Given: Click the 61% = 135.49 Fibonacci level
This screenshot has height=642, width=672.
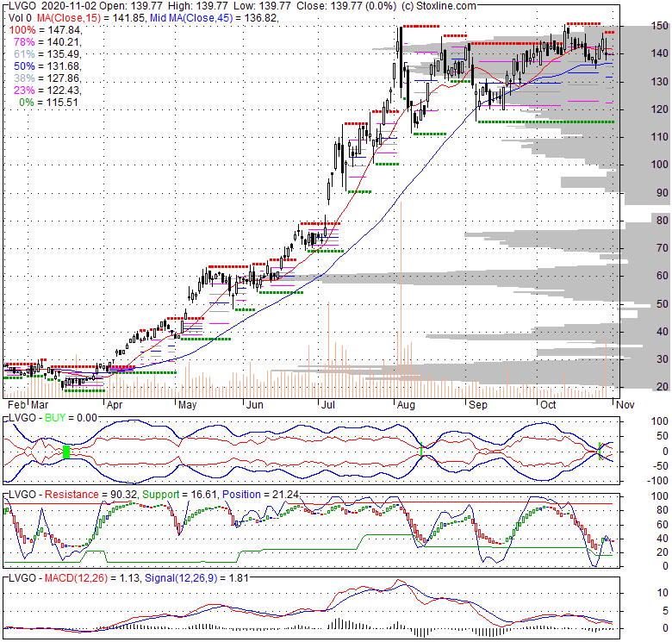Looking at the screenshot, I should click(47, 54).
